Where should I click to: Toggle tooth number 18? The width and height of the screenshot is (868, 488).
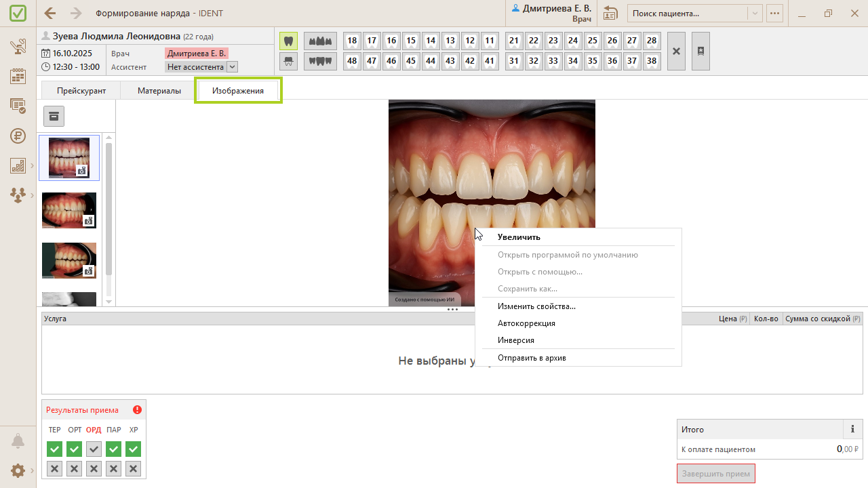pos(351,41)
